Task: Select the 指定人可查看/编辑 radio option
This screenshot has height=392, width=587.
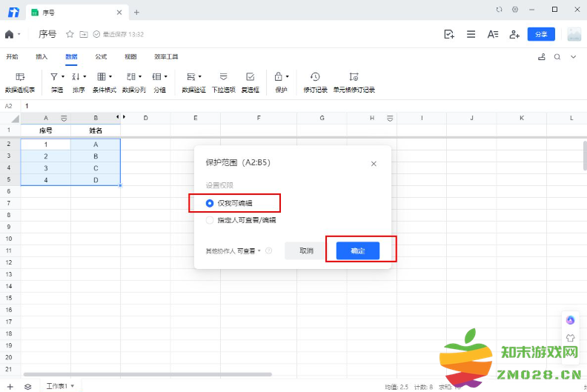Action: [210, 220]
